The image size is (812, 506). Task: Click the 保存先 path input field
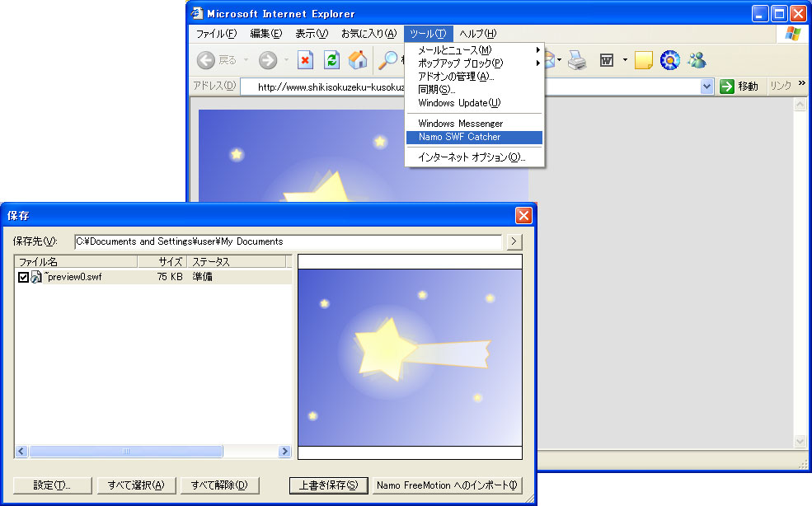[x=288, y=241]
